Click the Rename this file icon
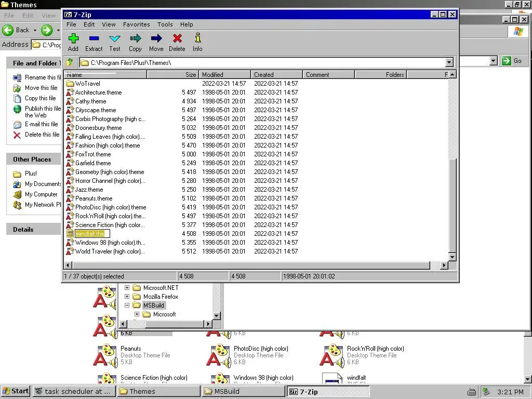Viewport: 532px width, 399px height. [x=17, y=78]
